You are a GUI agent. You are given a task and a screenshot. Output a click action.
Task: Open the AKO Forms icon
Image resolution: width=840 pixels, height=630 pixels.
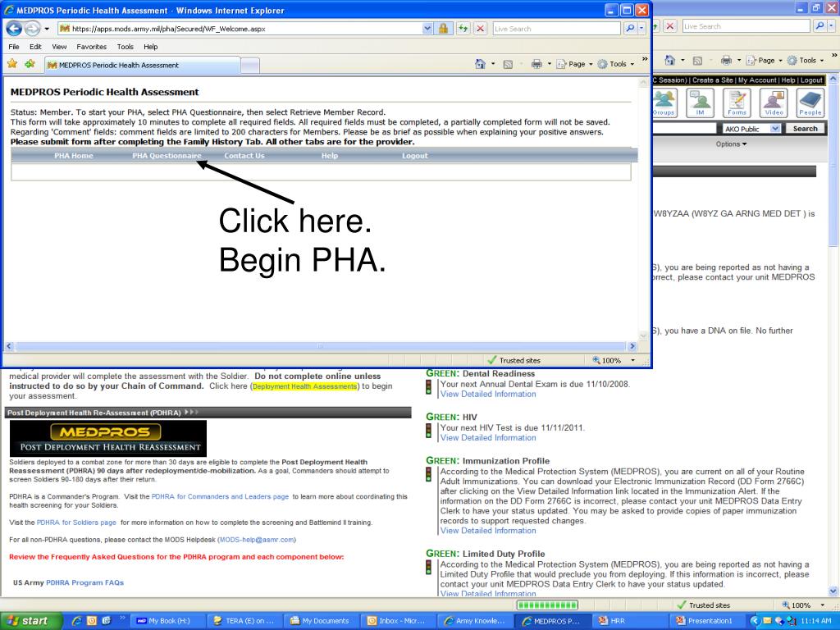pyautogui.click(x=737, y=103)
